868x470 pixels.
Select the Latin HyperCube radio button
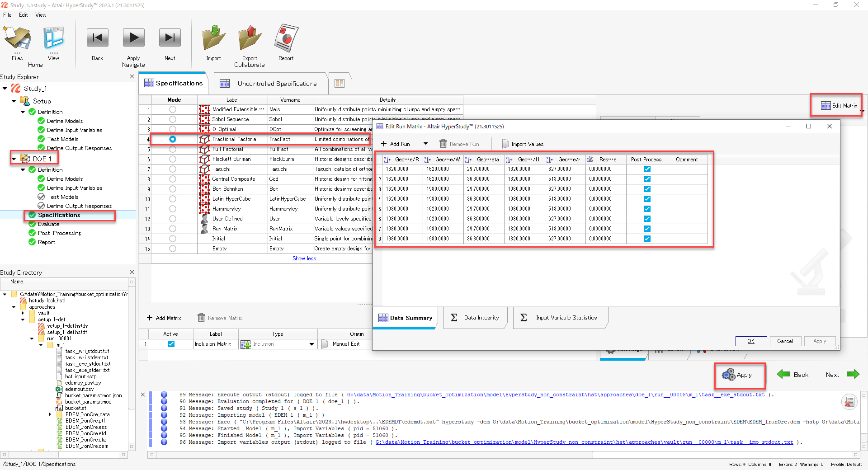(x=173, y=199)
